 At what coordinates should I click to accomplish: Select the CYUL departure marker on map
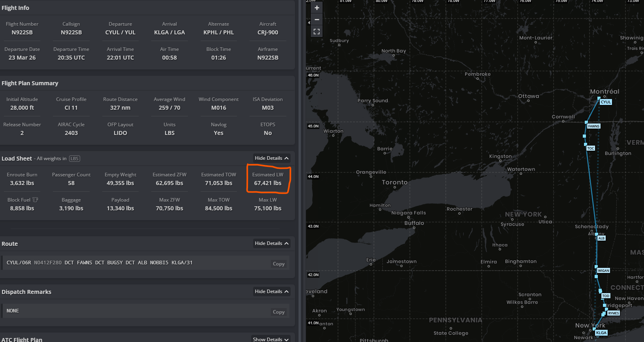click(x=606, y=102)
